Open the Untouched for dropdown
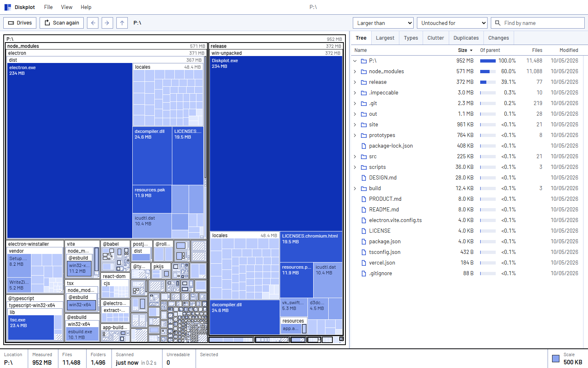 [452, 23]
